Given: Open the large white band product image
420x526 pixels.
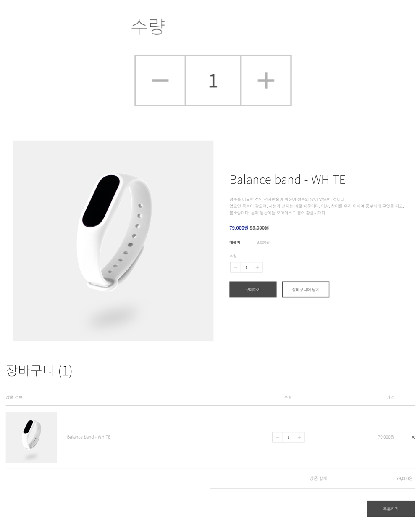Looking at the screenshot, I should coord(113,241).
